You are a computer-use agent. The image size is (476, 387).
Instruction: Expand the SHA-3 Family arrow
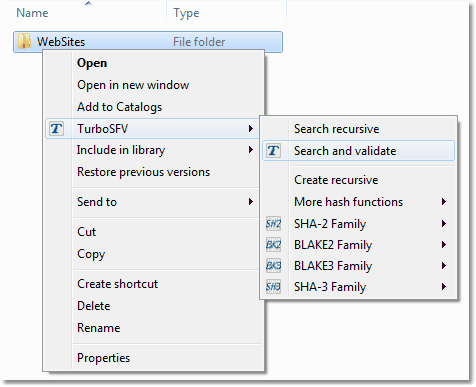pyautogui.click(x=444, y=287)
